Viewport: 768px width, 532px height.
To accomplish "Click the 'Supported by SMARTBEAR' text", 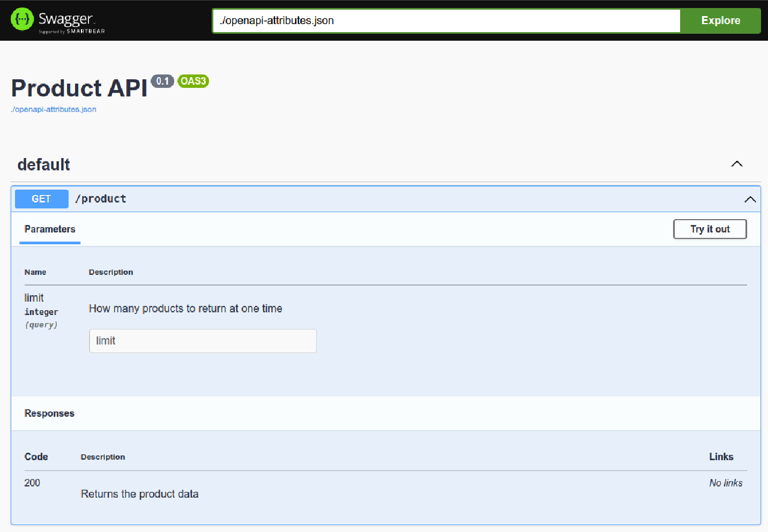I will click(x=72, y=32).
